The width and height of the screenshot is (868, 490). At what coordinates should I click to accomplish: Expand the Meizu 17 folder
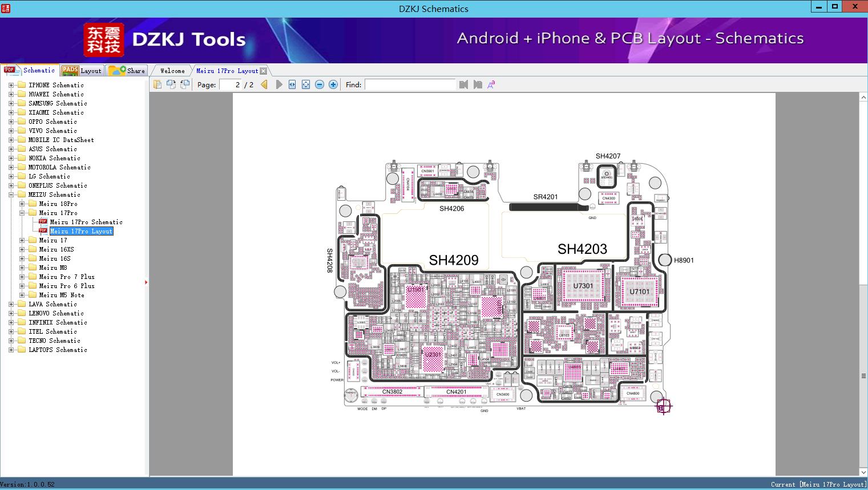point(22,240)
